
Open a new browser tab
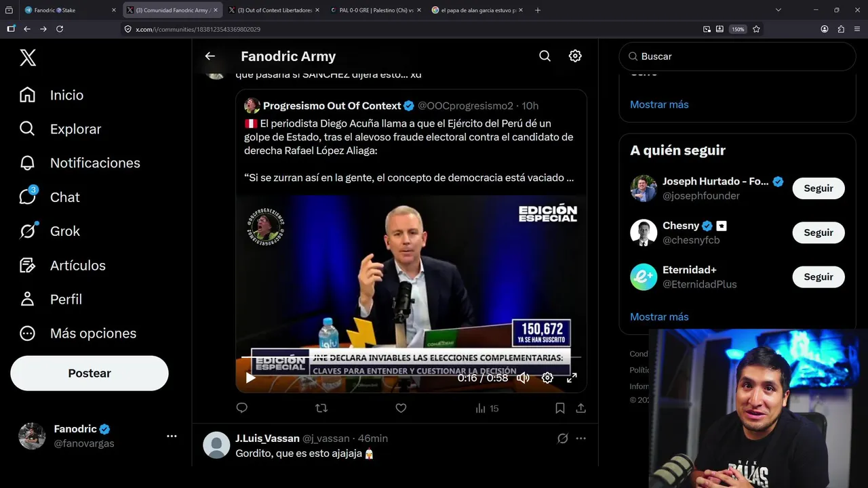pyautogui.click(x=538, y=10)
